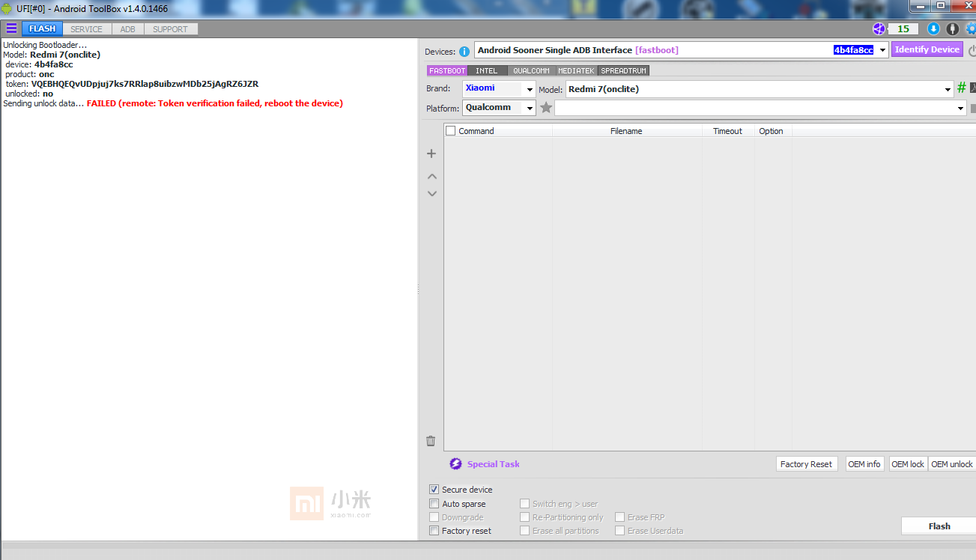The height and width of the screenshot is (560, 976).
Task: Click the green 15 counter box
Action: pos(903,28)
